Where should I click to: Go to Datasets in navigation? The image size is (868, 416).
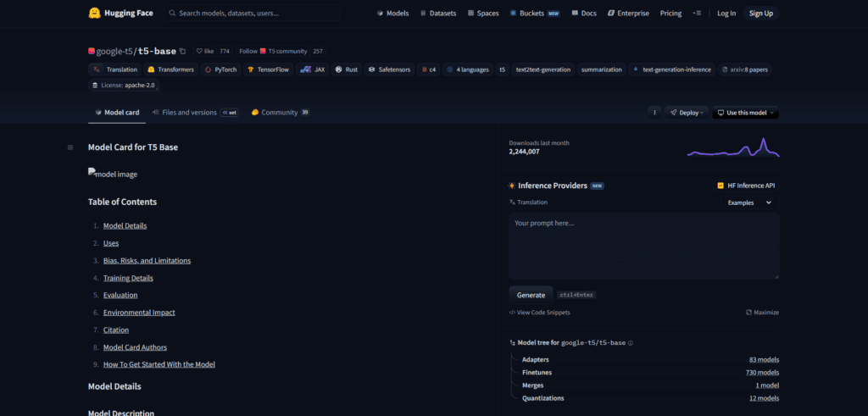point(440,14)
